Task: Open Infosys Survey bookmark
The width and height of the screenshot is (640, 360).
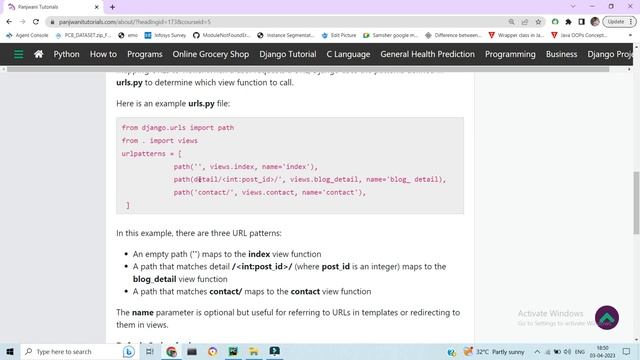Action: (x=165, y=35)
